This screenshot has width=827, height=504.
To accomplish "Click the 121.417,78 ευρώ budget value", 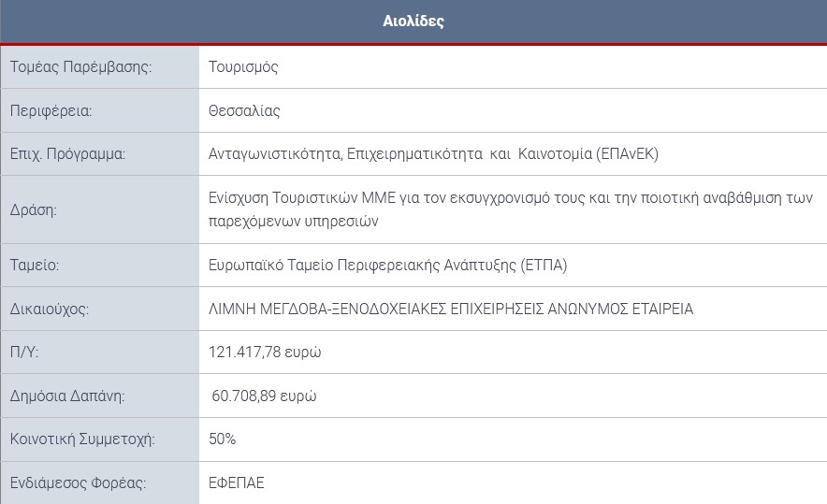I will (265, 352).
